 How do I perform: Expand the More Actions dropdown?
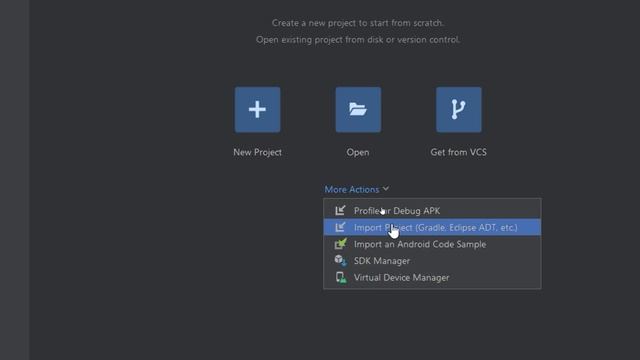click(x=357, y=189)
